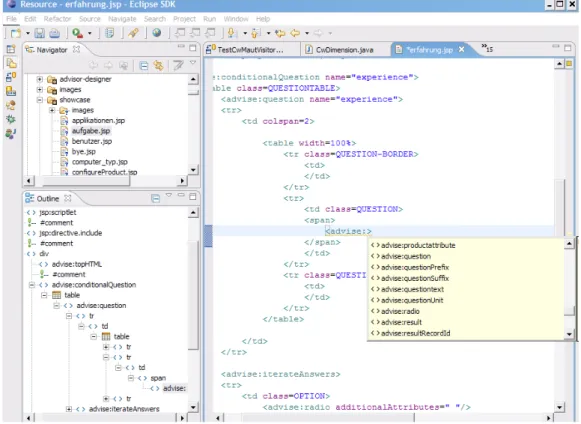Viewport: 581px width, 424px height.
Task: Close the Navigator view tab
Action: [x=76, y=49]
